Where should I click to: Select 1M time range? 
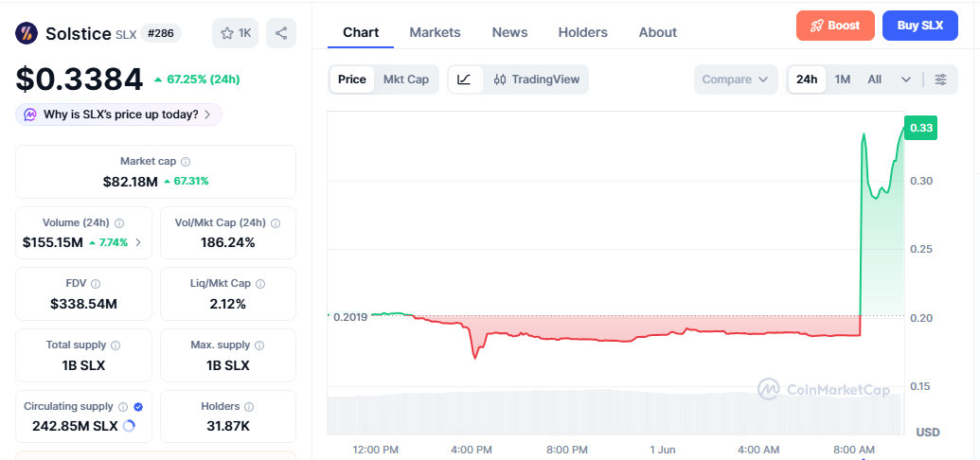point(843,80)
